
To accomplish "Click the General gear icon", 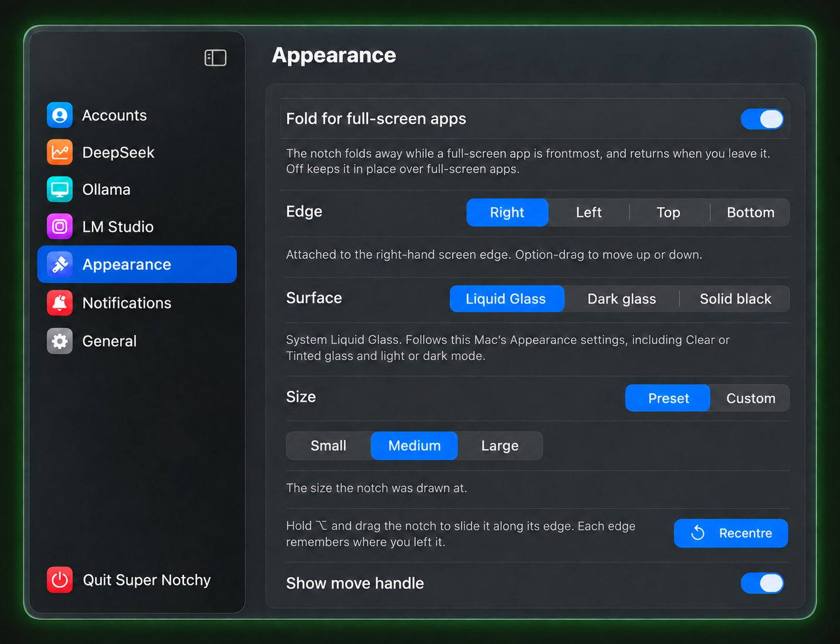I will pos(60,341).
